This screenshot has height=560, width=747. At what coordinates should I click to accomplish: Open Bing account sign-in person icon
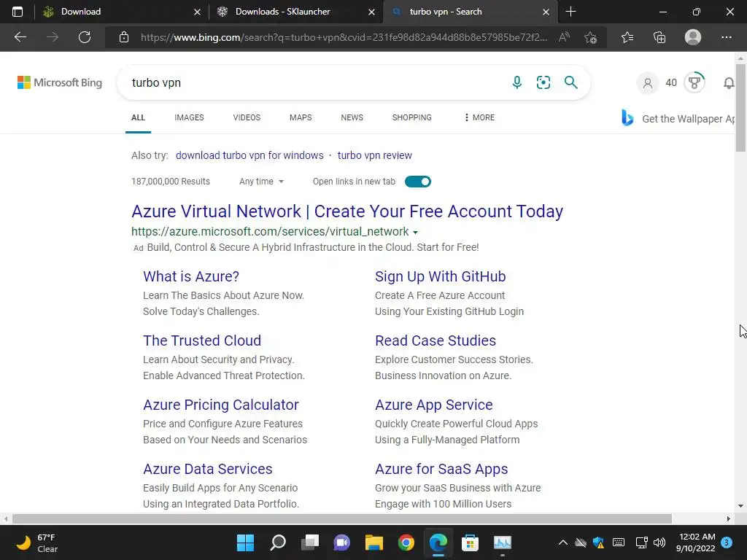(648, 83)
